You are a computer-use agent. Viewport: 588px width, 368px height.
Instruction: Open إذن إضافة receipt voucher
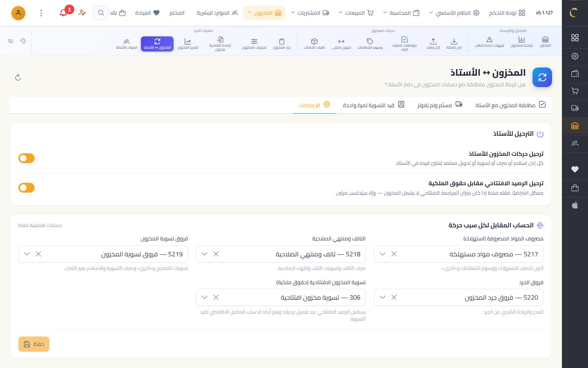(454, 43)
